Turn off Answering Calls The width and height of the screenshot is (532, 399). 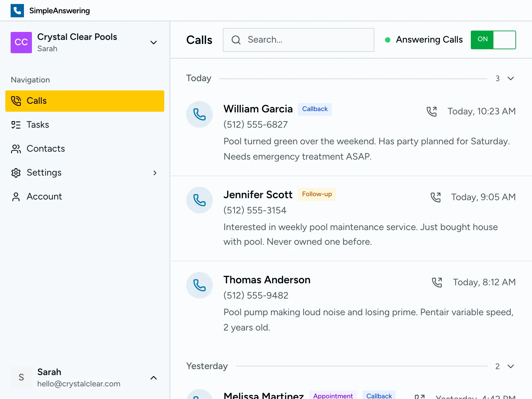[x=493, y=40]
